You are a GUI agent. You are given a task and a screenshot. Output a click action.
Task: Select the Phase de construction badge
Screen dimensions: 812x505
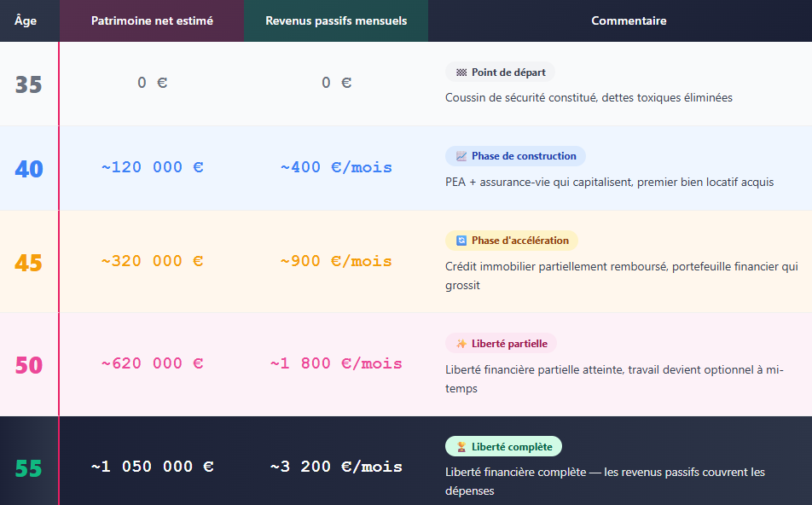point(515,156)
